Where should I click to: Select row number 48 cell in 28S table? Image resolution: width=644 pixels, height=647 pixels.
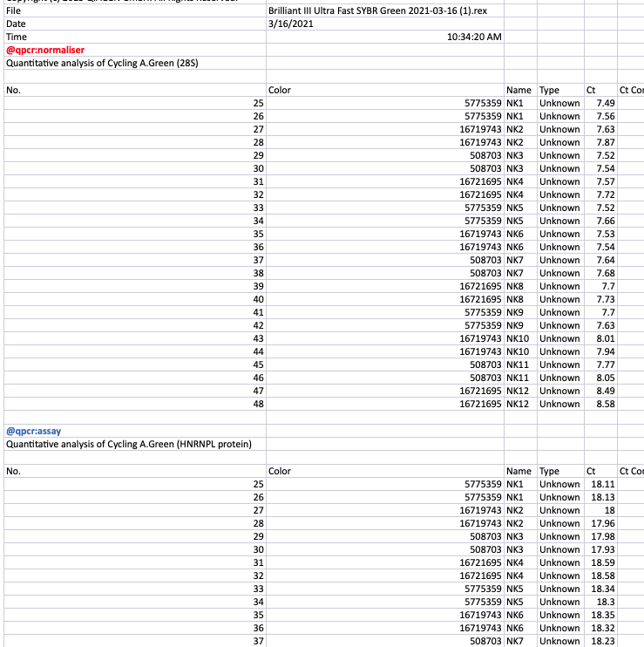coord(135,404)
